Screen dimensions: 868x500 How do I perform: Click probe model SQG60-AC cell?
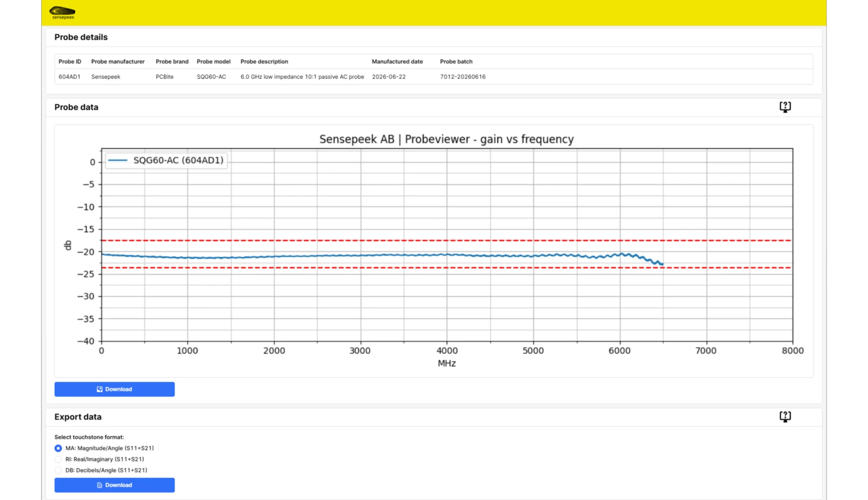pyautogui.click(x=211, y=77)
